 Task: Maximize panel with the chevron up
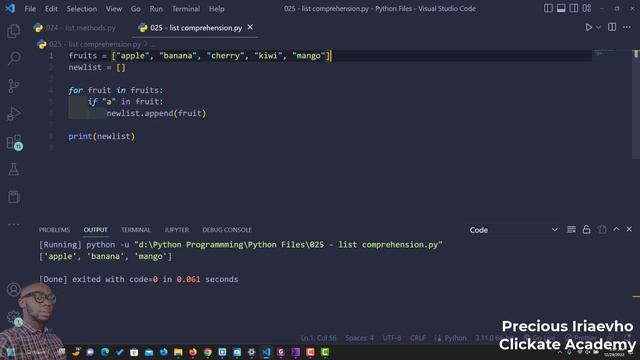pyautogui.click(x=616, y=229)
